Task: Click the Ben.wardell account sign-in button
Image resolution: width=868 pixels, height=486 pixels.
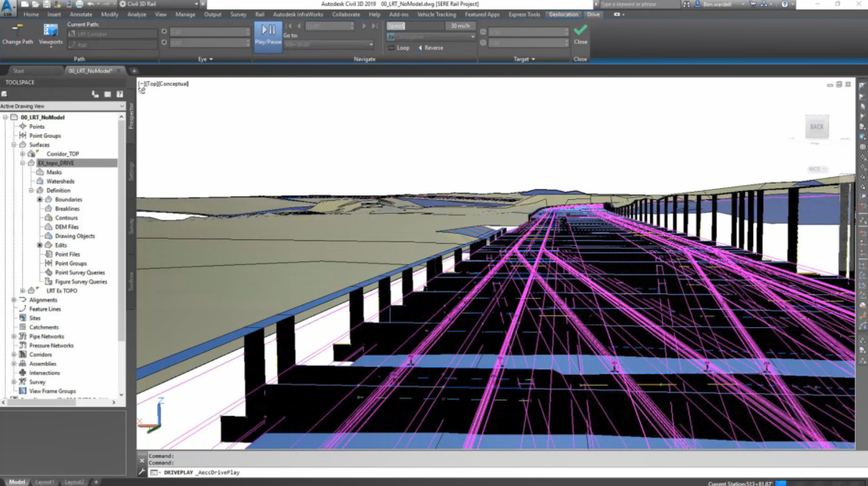Action: pyautogui.click(x=717, y=4)
